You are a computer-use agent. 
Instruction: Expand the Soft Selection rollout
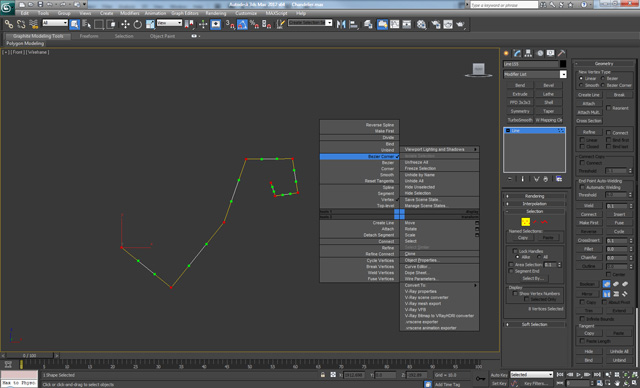click(534, 324)
